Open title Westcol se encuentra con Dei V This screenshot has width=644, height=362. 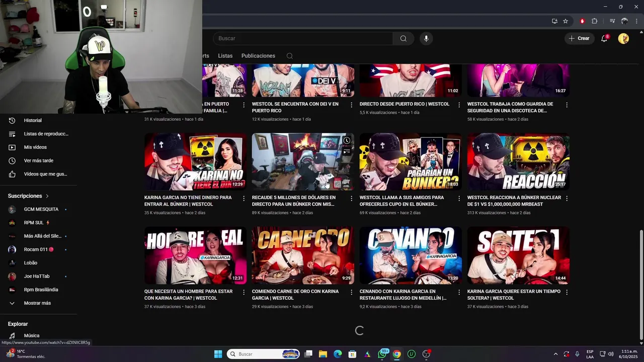point(295,107)
